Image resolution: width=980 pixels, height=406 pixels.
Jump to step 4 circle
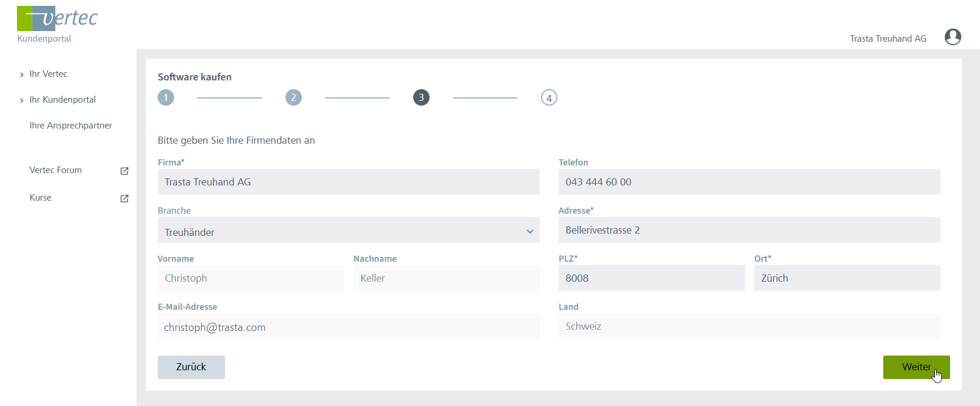pos(549,97)
